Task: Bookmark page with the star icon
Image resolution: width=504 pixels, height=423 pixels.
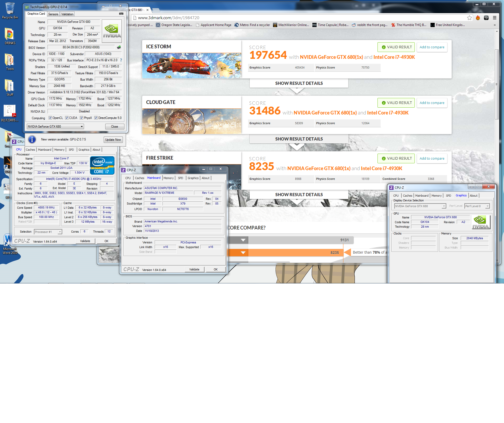Action: tap(469, 18)
